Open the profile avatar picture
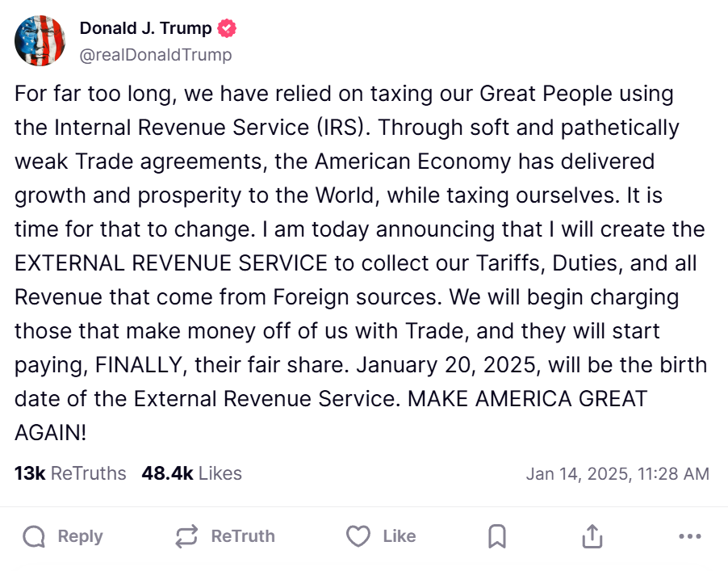728x571 pixels. pyautogui.click(x=40, y=41)
